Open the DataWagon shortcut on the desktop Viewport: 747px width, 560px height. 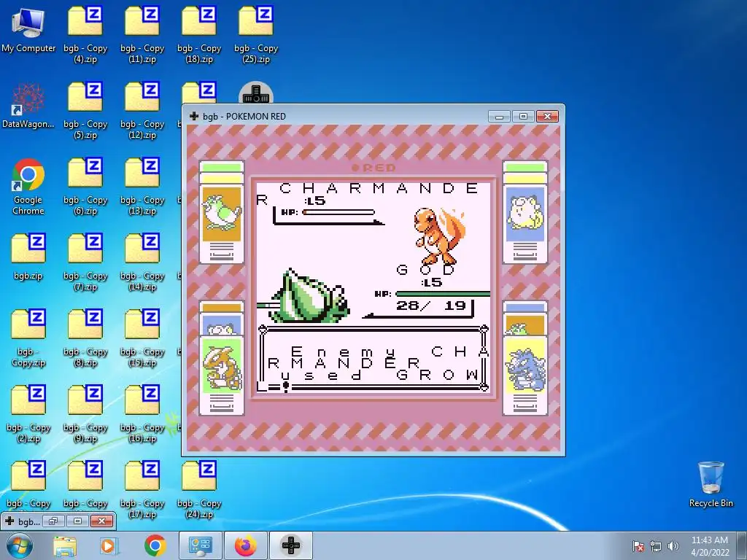tap(28, 106)
